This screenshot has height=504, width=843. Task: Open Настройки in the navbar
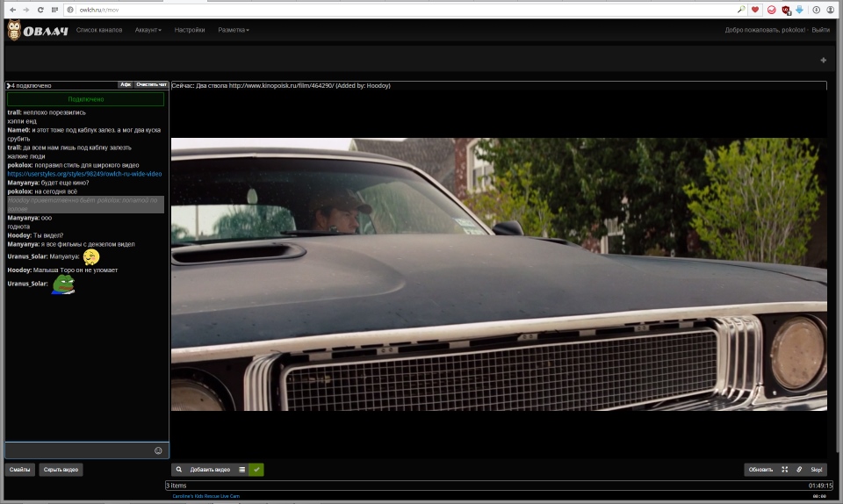pyautogui.click(x=190, y=30)
